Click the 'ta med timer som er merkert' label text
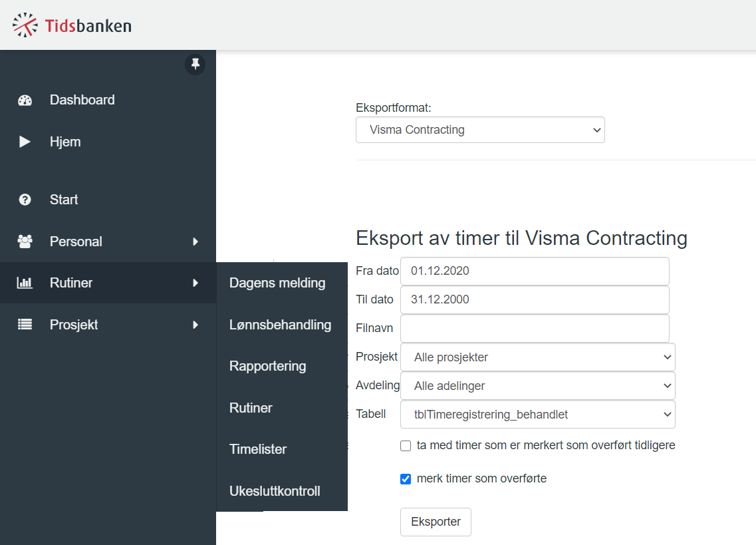This screenshot has width=756, height=545. pyautogui.click(x=546, y=445)
